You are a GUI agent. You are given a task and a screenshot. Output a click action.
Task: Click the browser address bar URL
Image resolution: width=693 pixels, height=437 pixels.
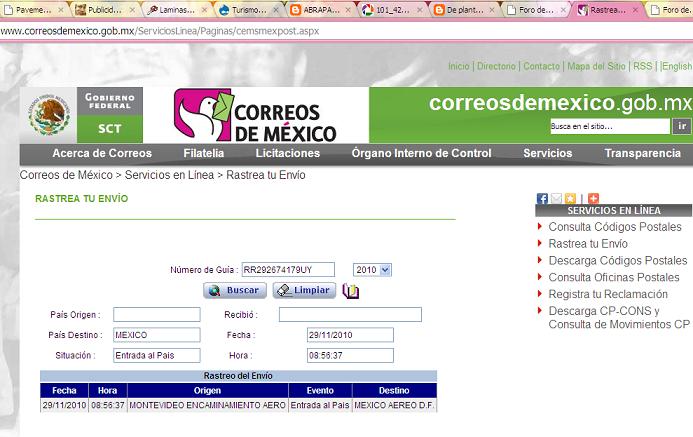(160, 31)
